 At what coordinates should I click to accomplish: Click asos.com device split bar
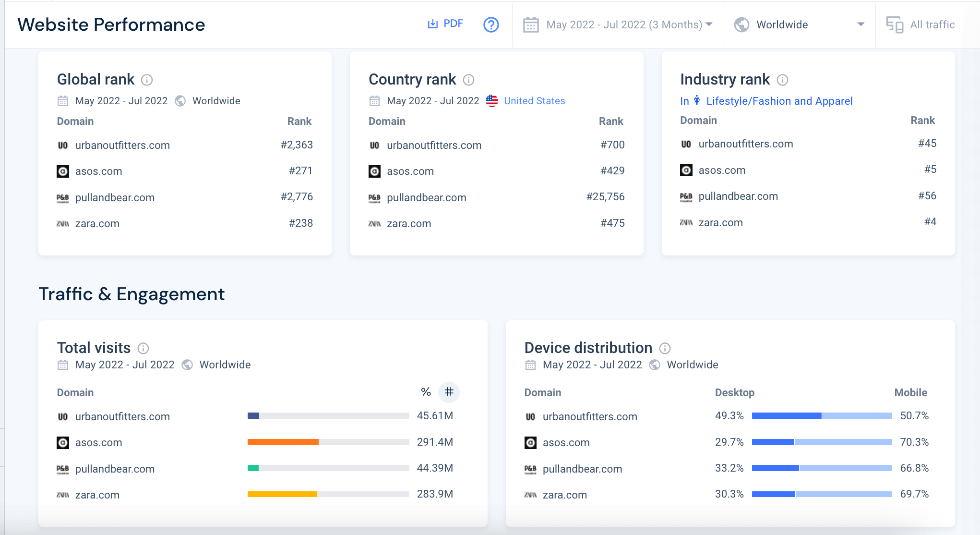[x=822, y=442]
